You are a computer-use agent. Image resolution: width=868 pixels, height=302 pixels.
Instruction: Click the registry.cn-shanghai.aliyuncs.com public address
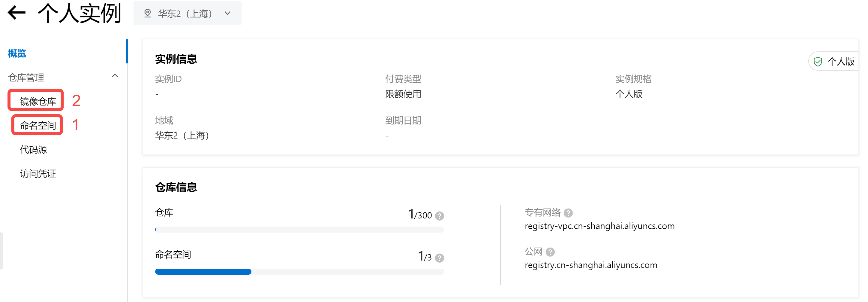pyautogui.click(x=591, y=265)
